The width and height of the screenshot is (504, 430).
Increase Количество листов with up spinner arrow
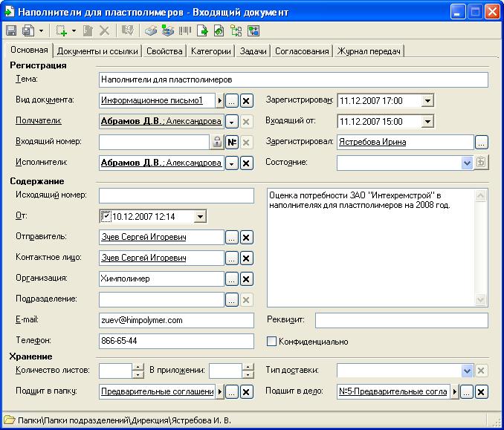point(138,367)
